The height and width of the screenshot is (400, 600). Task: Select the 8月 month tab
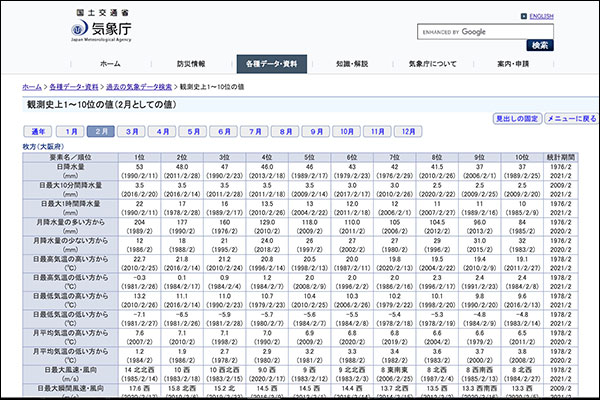click(286, 131)
